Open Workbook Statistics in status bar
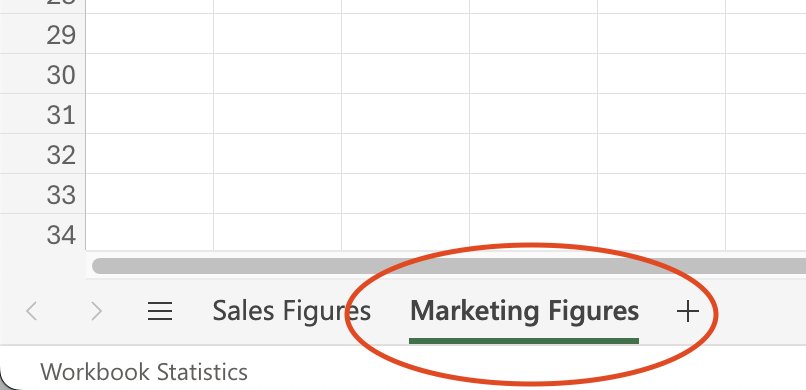Image resolution: width=806 pixels, height=390 pixels. pyautogui.click(x=144, y=372)
